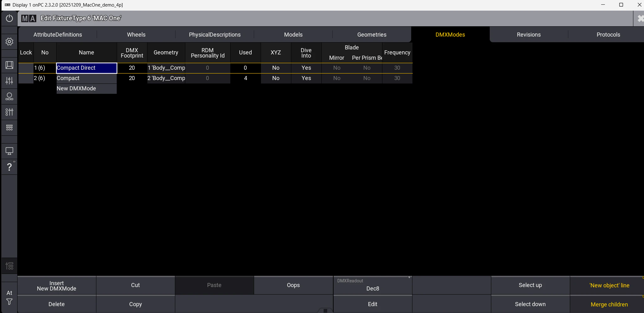Open the help question mark icon

(x=9, y=167)
